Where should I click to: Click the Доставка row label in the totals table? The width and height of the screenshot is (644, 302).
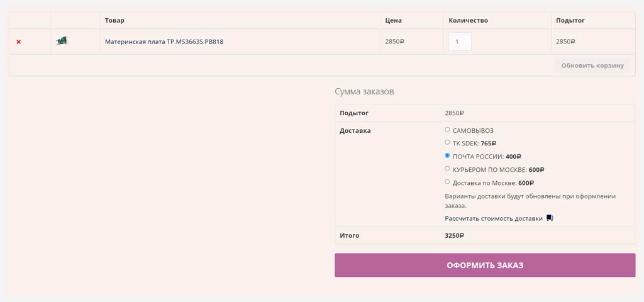[x=355, y=131]
